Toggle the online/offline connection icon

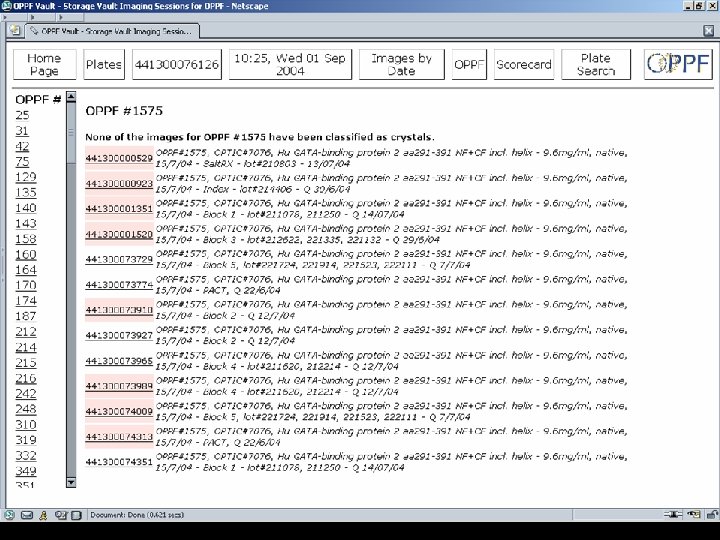673,514
